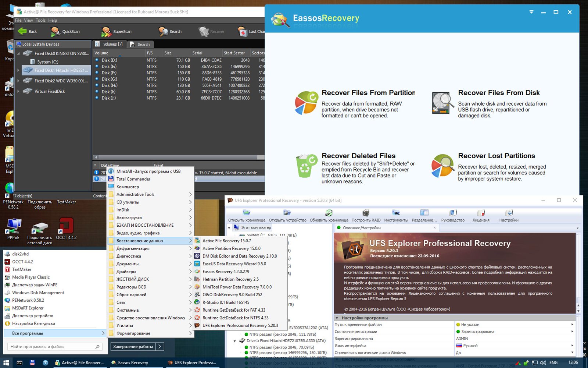Choose Recover Files From Disk in Eassos
This screenshot has height=368, width=588.
point(490,104)
